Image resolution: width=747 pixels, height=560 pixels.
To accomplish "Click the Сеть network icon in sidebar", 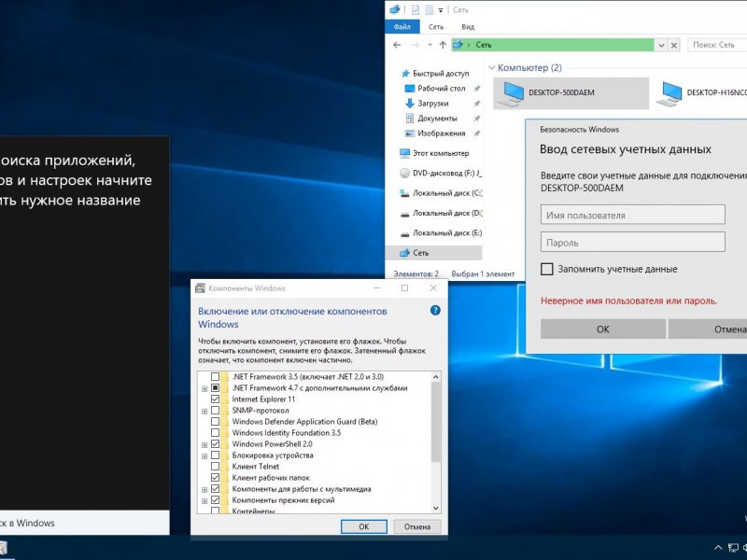I will 405,253.
